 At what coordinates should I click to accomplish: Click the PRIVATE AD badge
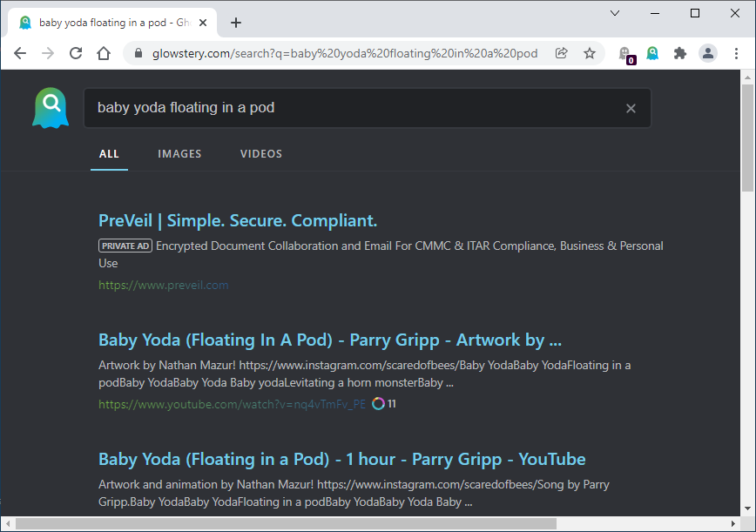tap(125, 246)
